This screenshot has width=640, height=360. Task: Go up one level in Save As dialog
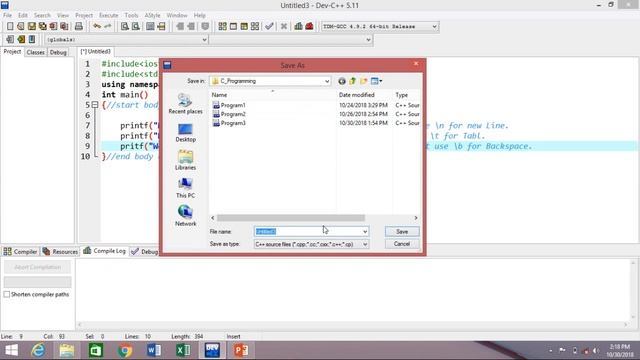pos(353,81)
